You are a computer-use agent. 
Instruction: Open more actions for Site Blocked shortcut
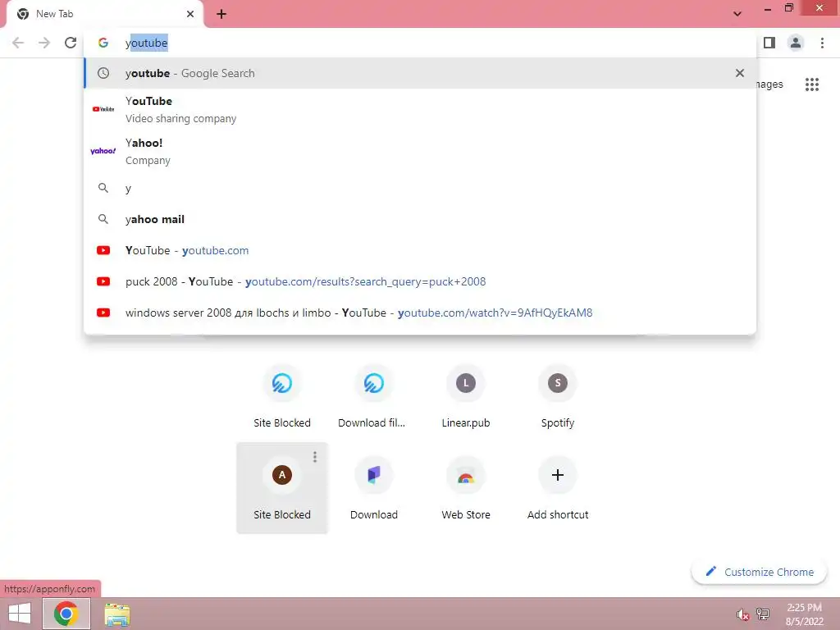(x=315, y=456)
